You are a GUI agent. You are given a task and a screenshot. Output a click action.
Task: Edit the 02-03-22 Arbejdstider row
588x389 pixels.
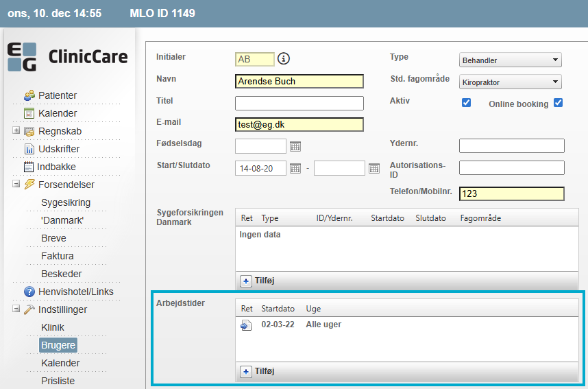(x=246, y=325)
